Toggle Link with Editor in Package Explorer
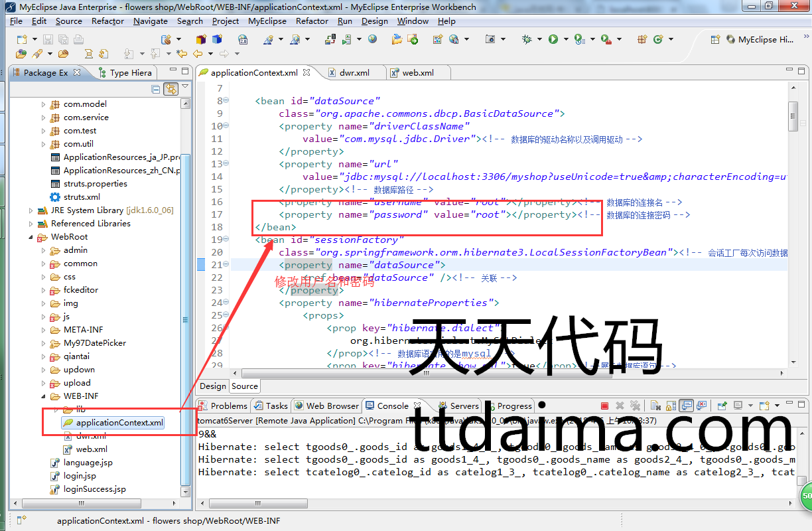 point(170,89)
